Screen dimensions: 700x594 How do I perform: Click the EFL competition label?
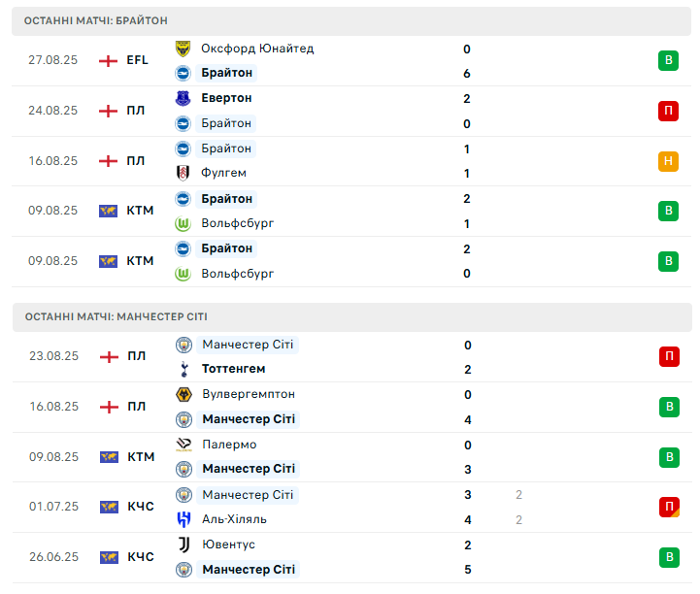tap(137, 60)
